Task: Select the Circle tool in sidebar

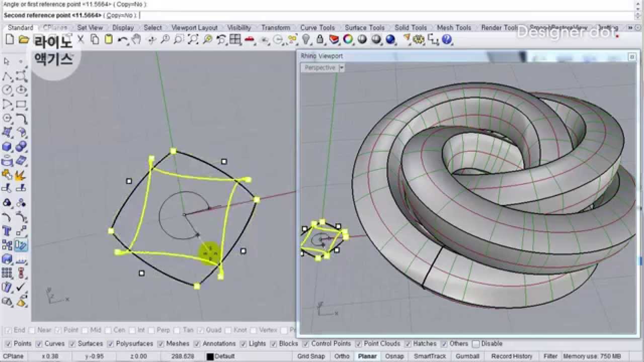Action: pyautogui.click(x=7, y=90)
